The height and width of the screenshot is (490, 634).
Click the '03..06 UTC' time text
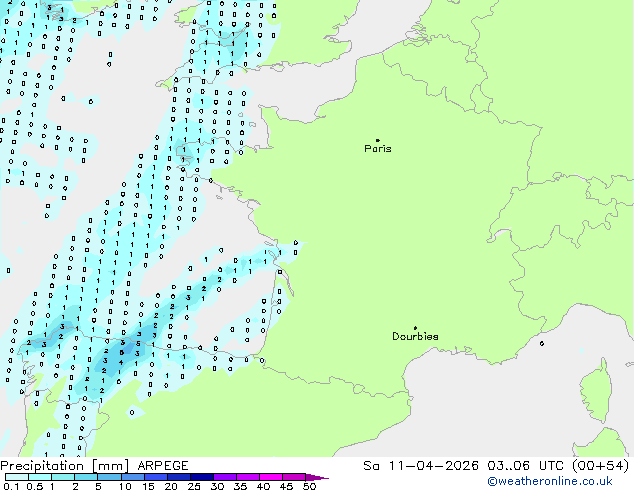tap(525, 466)
